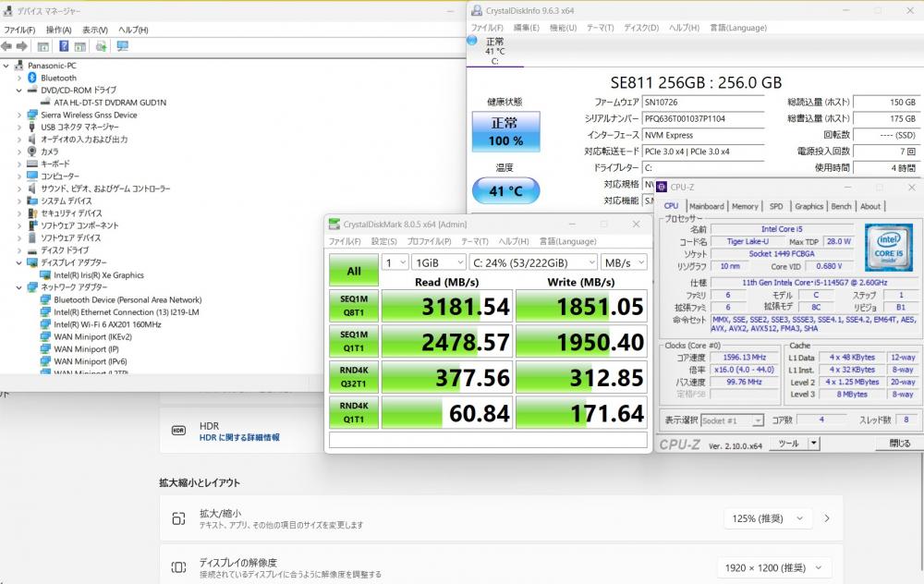Collapse the DVD/CD-ROM ドライブ node
924x584 pixels.
pyautogui.click(x=18, y=91)
